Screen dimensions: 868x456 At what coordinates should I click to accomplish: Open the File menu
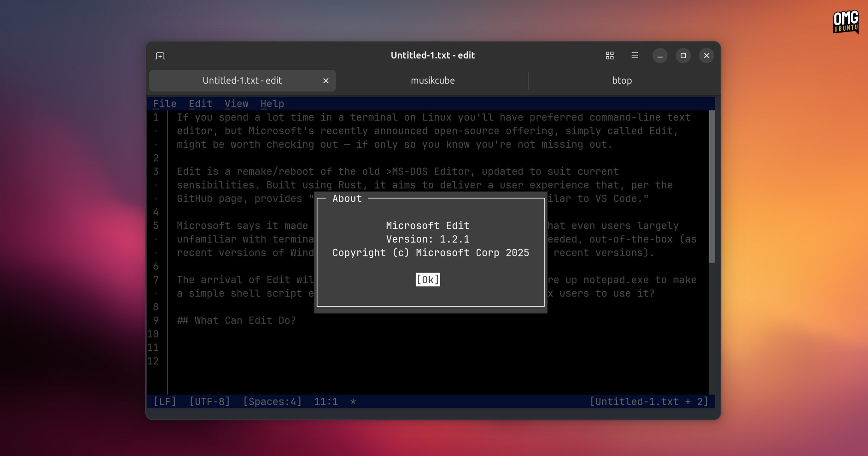tap(165, 104)
